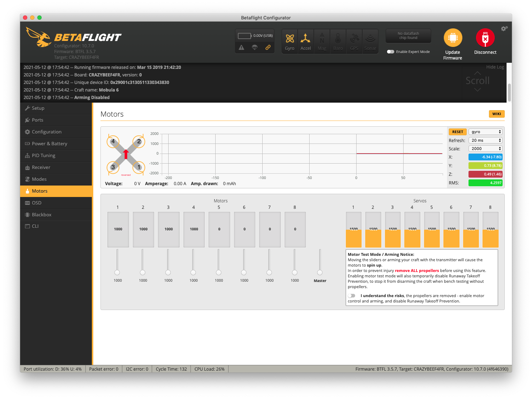Viewport: 532px width, 399px height.
Task: Click Hide Log link
Action: pos(495,67)
